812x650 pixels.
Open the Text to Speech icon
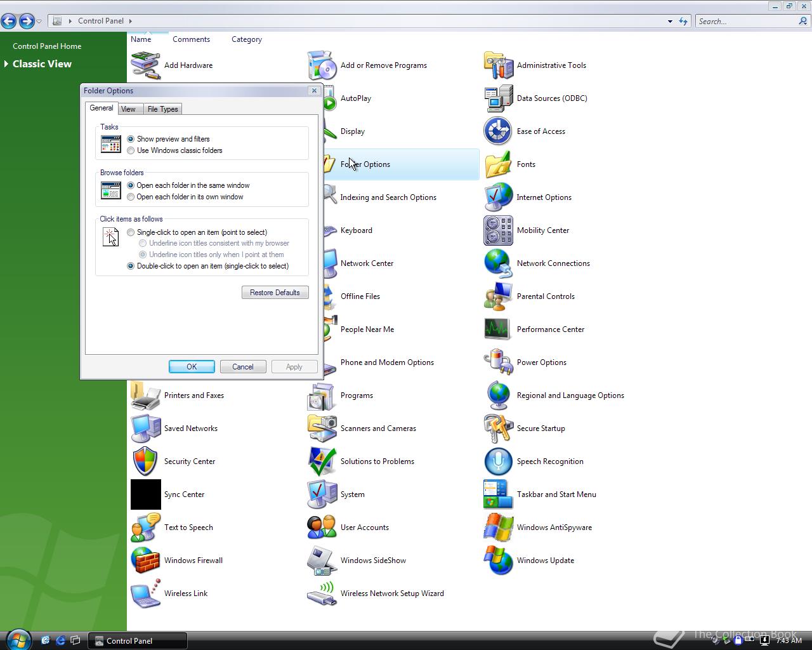coord(145,527)
